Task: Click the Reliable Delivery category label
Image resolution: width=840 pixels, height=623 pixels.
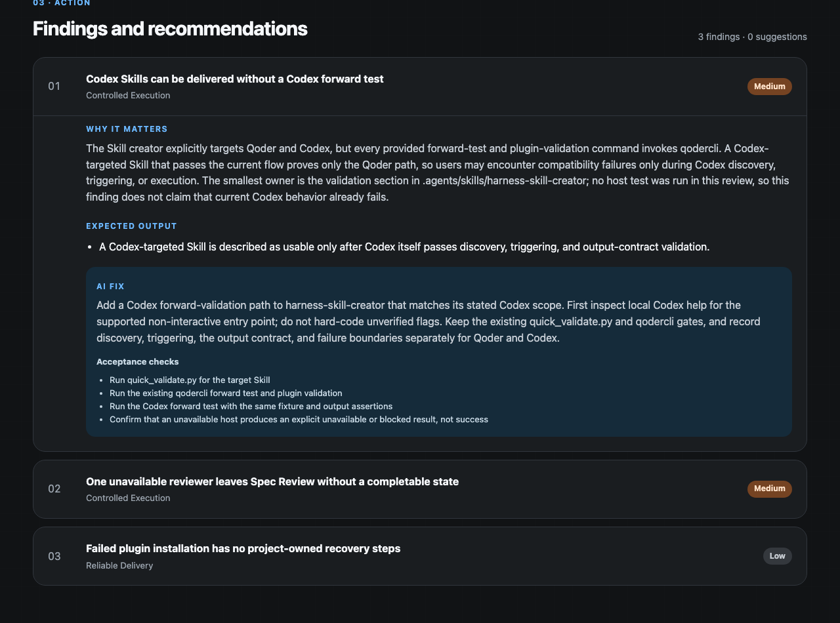Action: pyautogui.click(x=119, y=565)
